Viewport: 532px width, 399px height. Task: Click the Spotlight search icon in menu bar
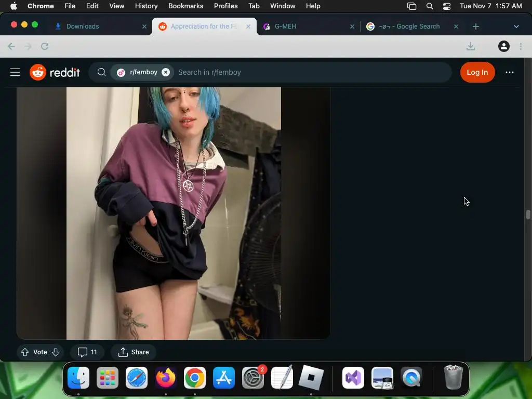(430, 6)
